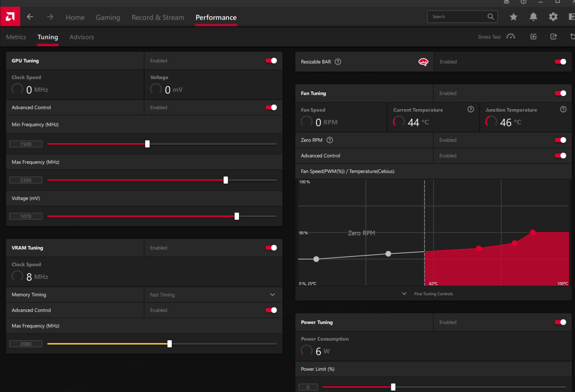This screenshot has width=575, height=392.
Task: Click the Max Frequency 2300 input field
Action: click(26, 180)
